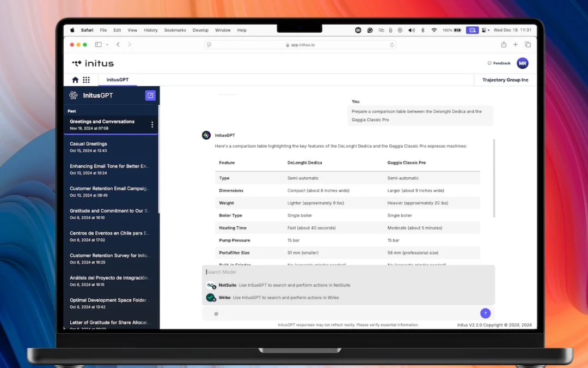Viewport: 588px width, 368px height.
Task: Open the History menu
Action: (x=150, y=30)
